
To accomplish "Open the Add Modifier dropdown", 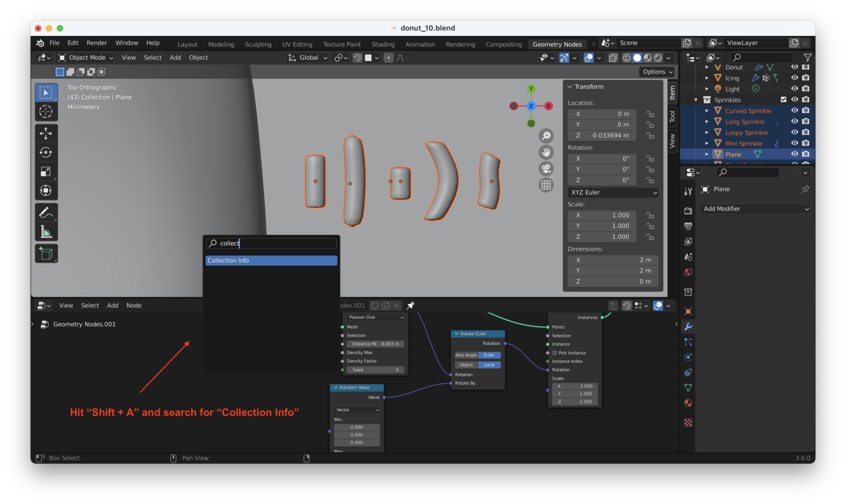I will point(755,209).
